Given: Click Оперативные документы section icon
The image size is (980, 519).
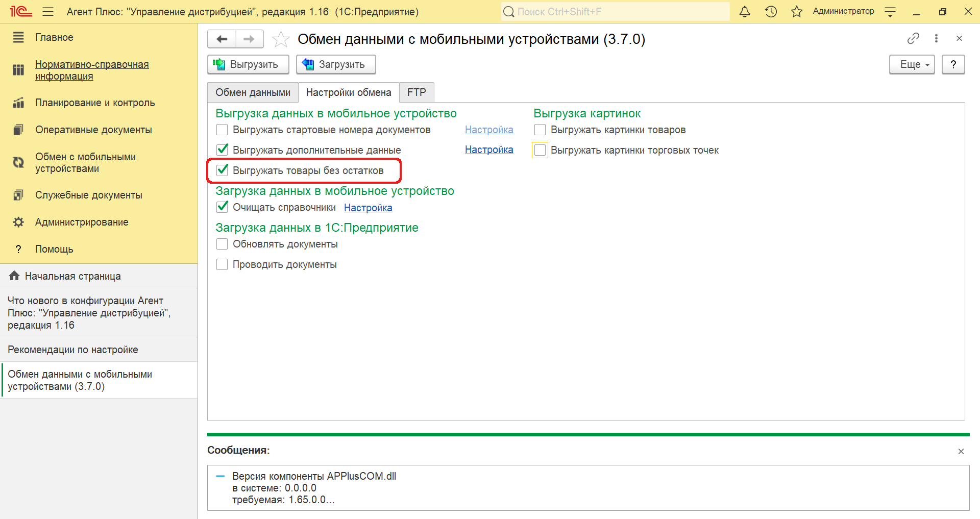Looking at the screenshot, I should pos(18,130).
